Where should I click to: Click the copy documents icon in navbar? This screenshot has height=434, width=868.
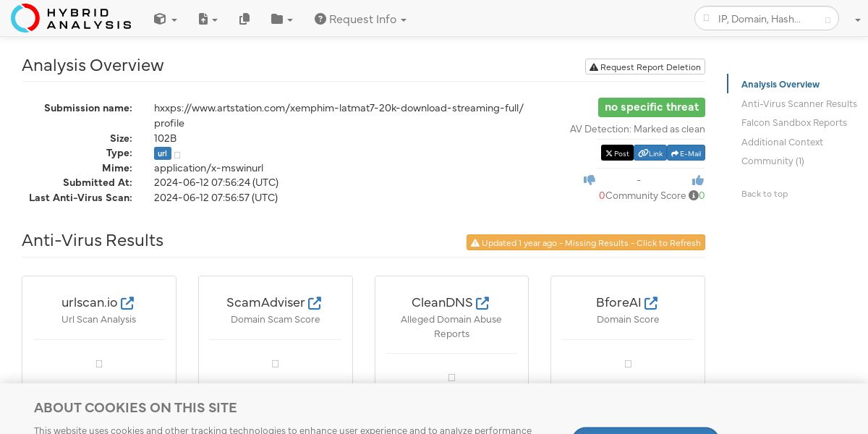[x=244, y=20]
